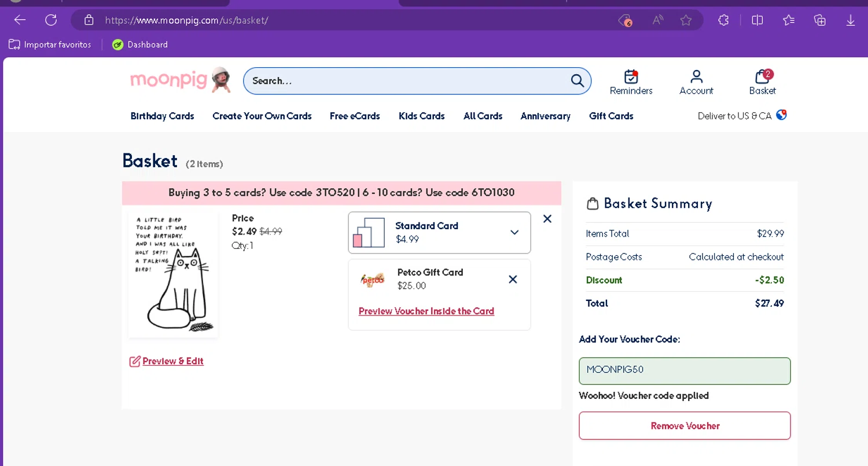Open Preview Voucher Inside the Card link
868x466 pixels.
pyautogui.click(x=426, y=311)
